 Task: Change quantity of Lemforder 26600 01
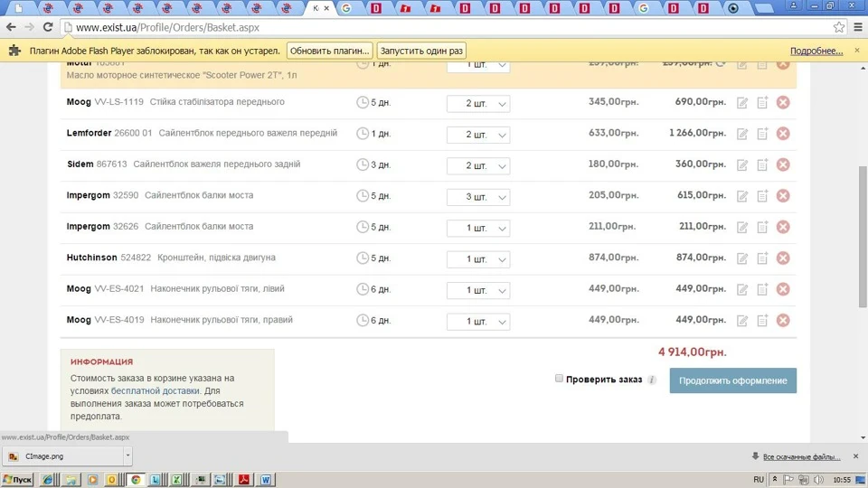(478, 135)
